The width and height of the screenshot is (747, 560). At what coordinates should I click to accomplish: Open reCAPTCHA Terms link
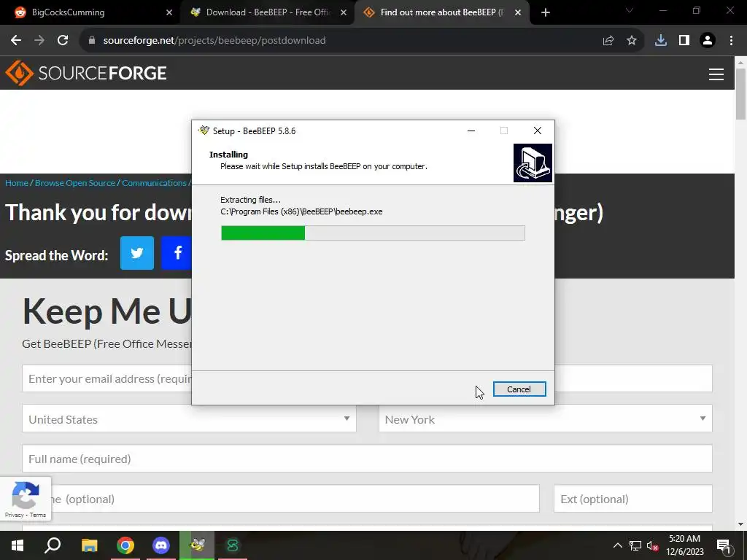(38, 515)
